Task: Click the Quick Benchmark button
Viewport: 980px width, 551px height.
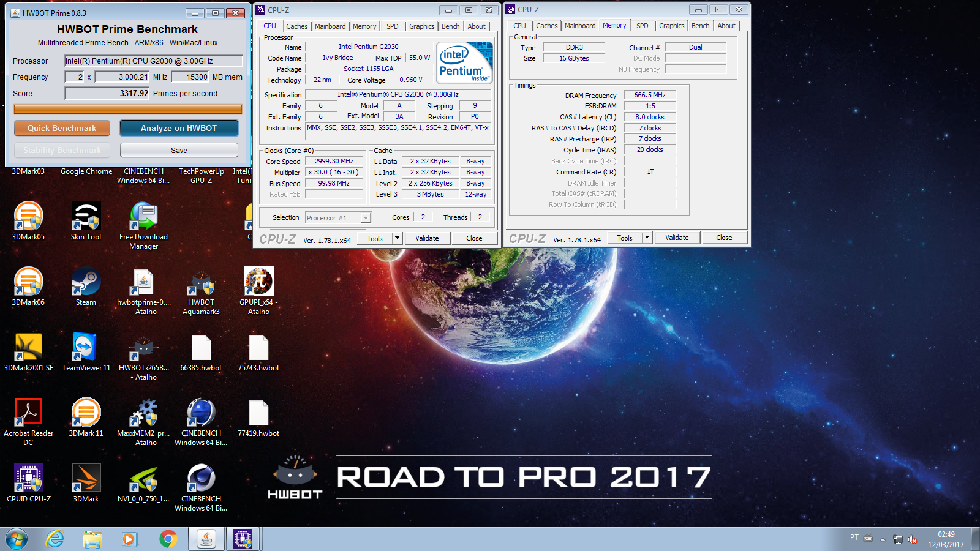Action: pos(62,128)
